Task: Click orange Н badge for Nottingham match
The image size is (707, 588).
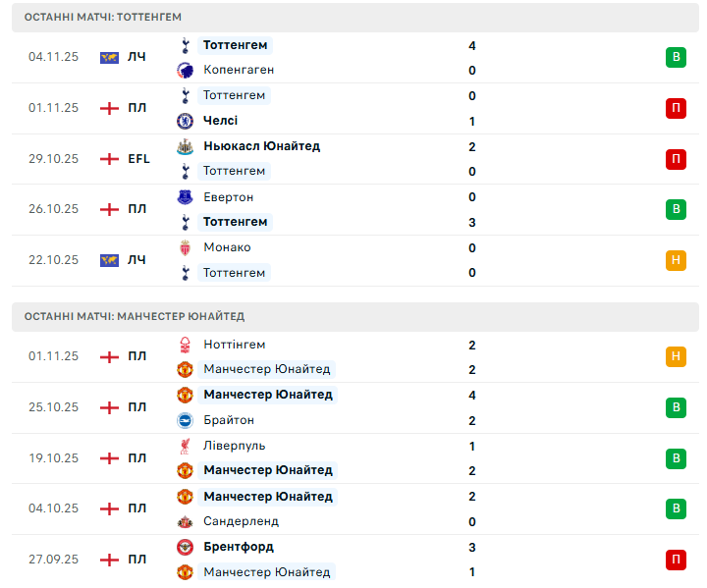Action: pos(676,357)
